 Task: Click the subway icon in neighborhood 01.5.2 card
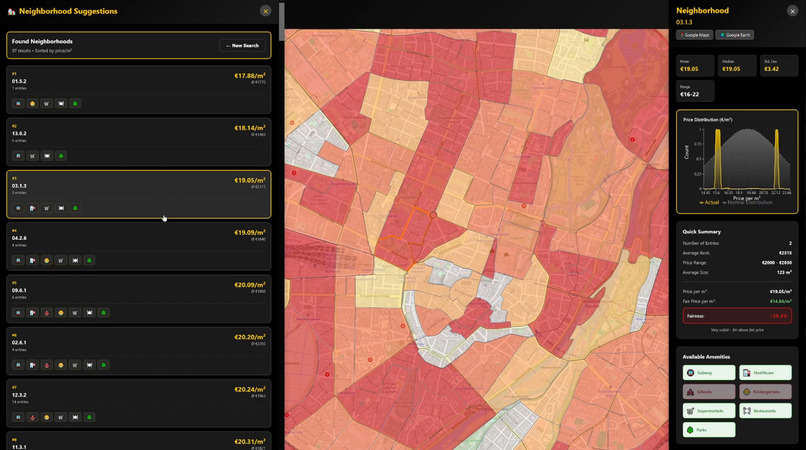(18, 103)
